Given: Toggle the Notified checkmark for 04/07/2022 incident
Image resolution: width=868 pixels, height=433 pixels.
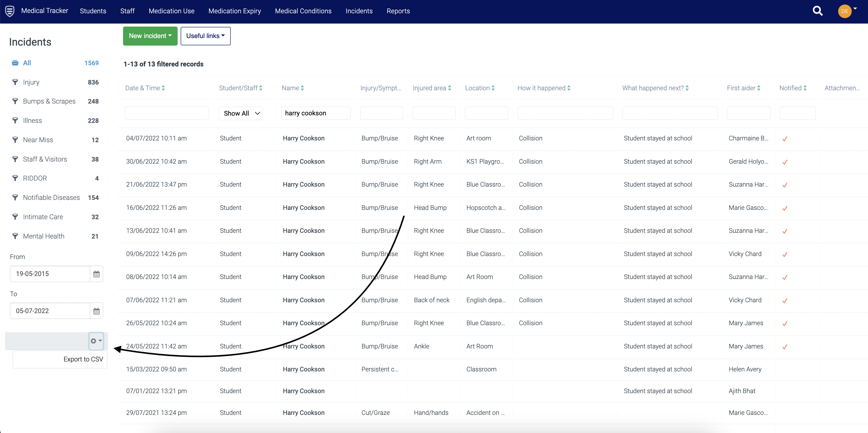Looking at the screenshot, I should click(785, 139).
